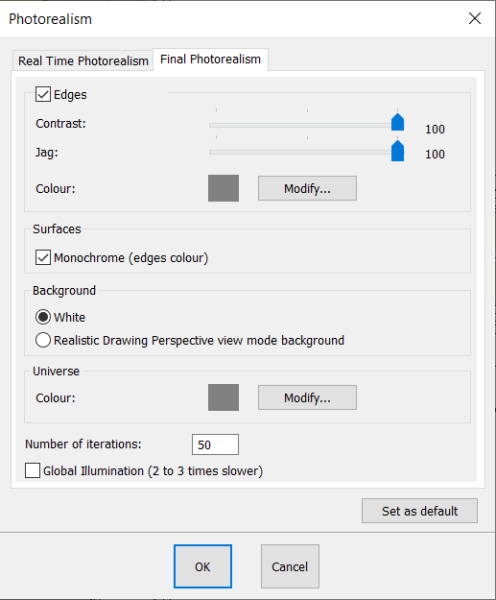Click the Cancel button
496x600 pixels.
click(290, 566)
